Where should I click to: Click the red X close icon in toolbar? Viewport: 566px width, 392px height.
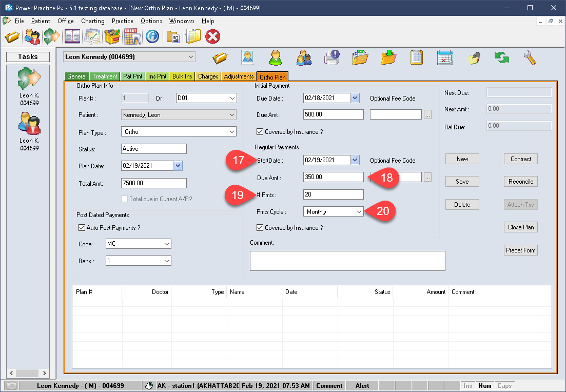[212, 36]
